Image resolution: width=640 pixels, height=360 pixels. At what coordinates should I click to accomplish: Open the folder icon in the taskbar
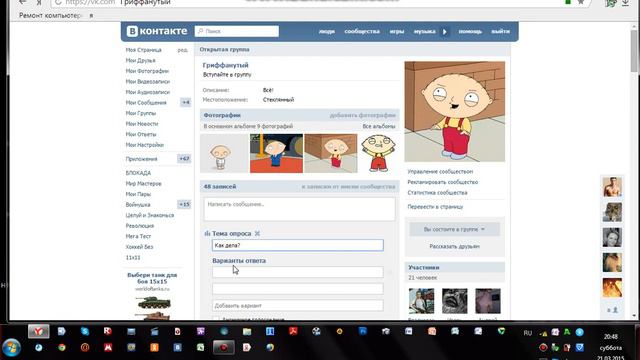pyautogui.click(x=247, y=331)
